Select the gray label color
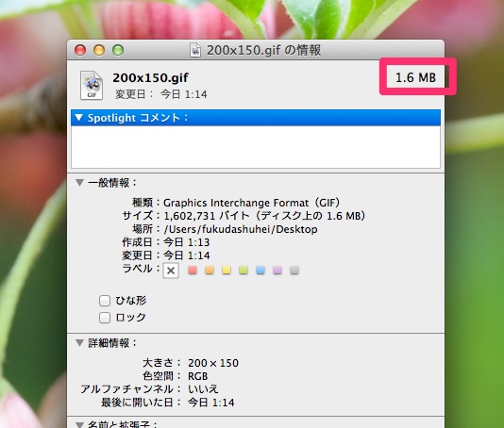The height and width of the screenshot is (428, 504). click(294, 270)
